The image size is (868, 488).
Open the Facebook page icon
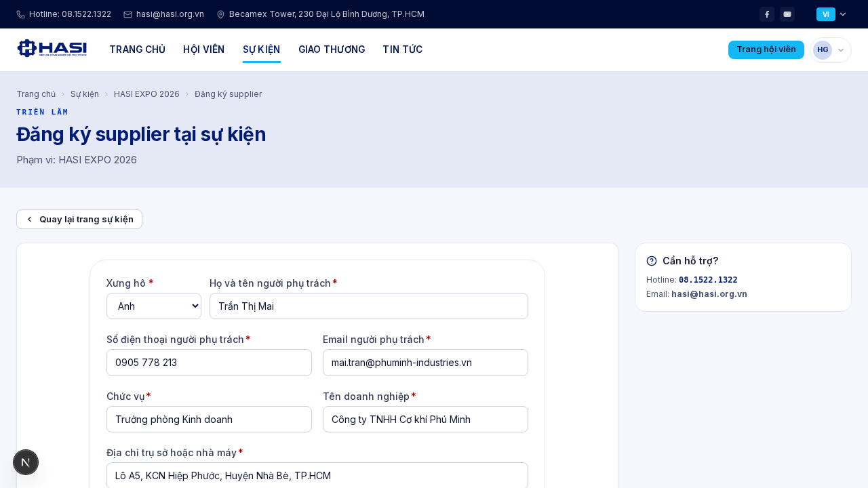[x=767, y=14]
